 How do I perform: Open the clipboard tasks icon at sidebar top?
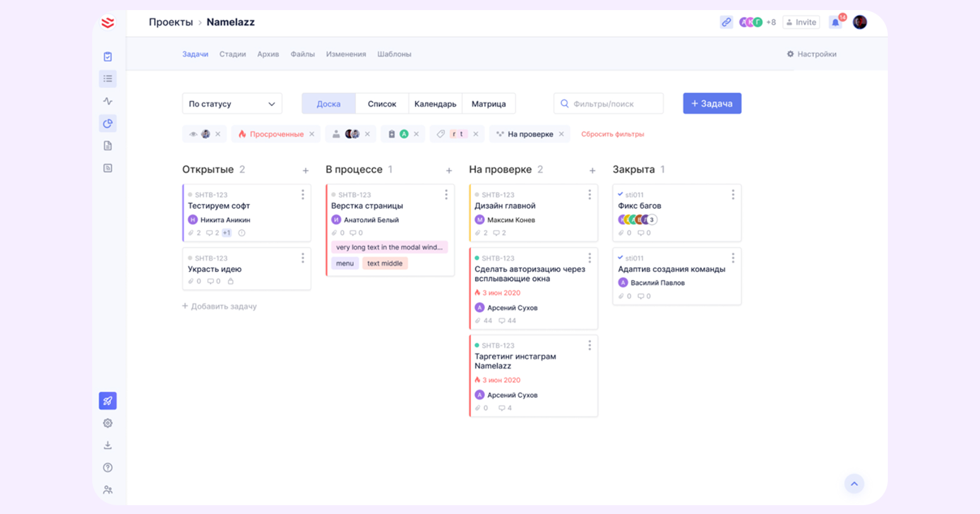(x=107, y=56)
